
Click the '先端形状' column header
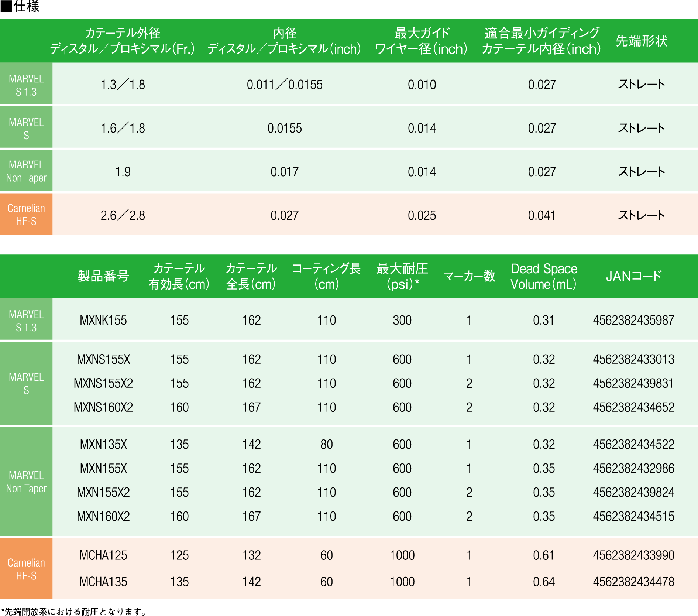pyautogui.click(x=642, y=41)
